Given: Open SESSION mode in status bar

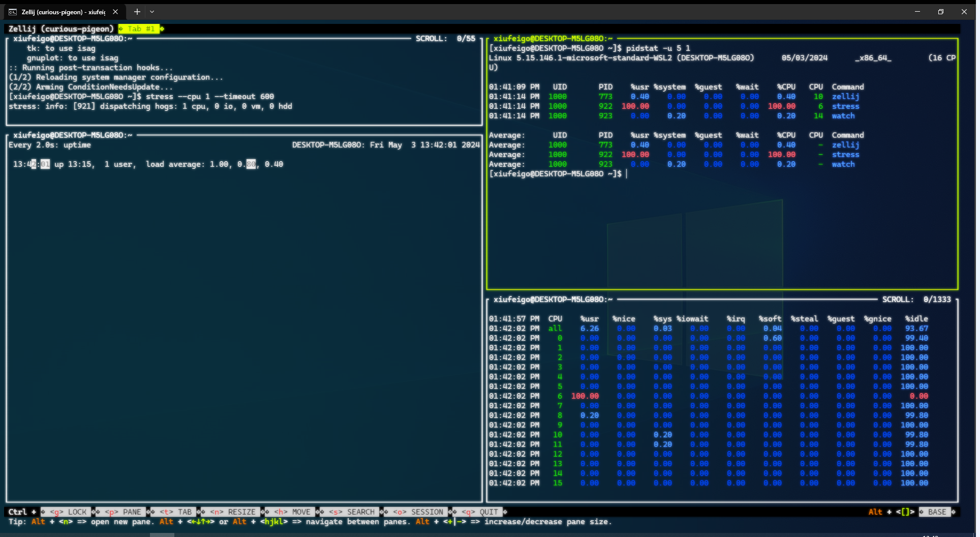Looking at the screenshot, I should pyautogui.click(x=418, y=512).
